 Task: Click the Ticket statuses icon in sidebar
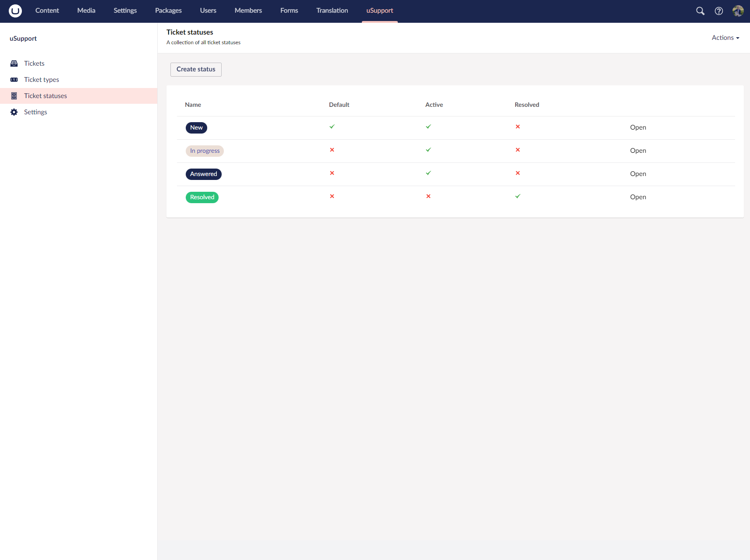[14, 96]
